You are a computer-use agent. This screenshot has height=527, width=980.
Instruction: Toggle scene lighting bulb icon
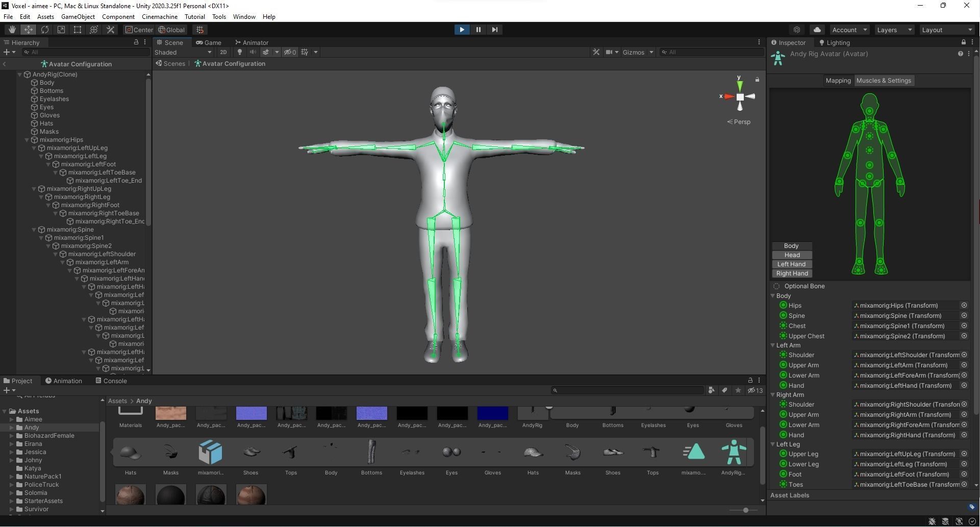pos(240,52)
